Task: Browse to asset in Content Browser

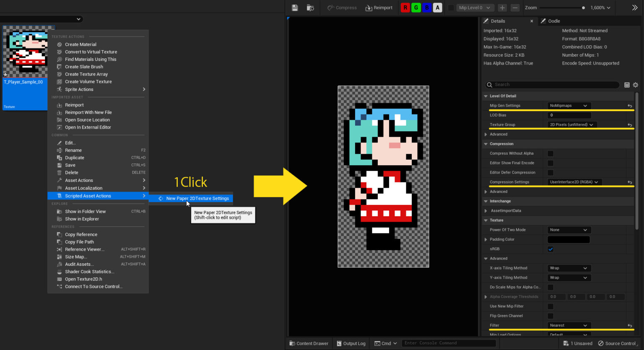Action: [311, 8]
